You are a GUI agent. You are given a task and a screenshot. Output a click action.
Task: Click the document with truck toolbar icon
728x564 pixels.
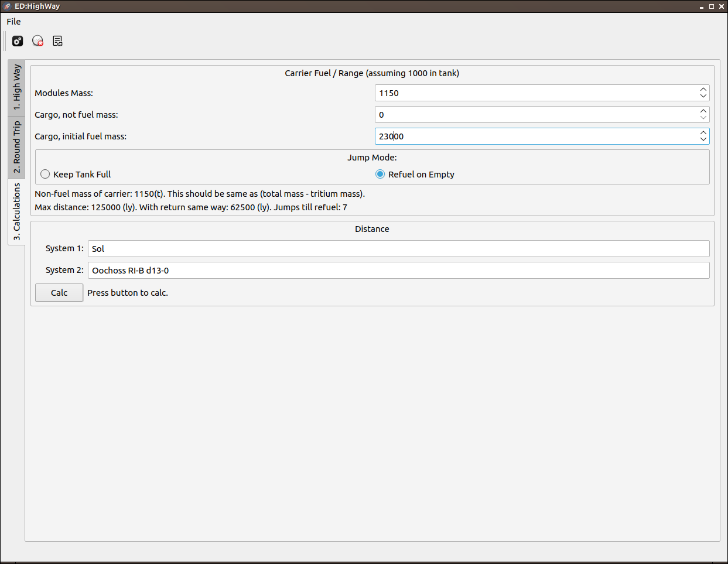coord(57,41)
